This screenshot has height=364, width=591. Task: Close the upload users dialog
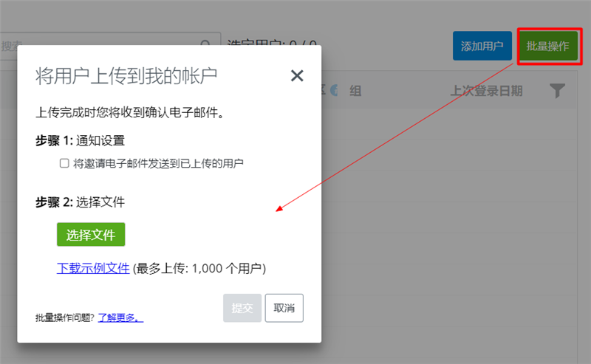(x=297, y=76)
